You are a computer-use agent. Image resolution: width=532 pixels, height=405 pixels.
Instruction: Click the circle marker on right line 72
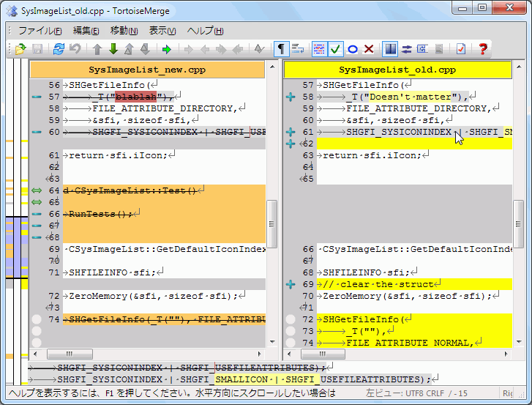coord(291,319)
